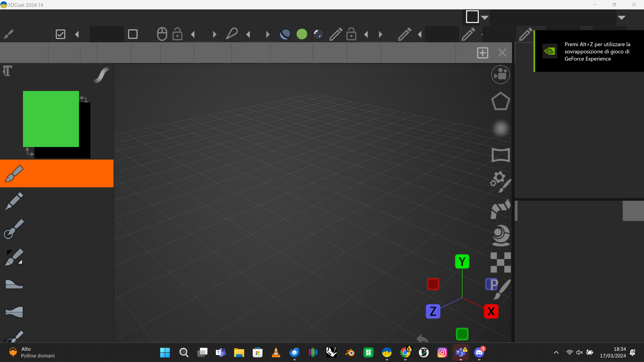Screen dimensions: 644x362
Task: Click the plus button on gray tab bar
Action: tap(482, 53)
